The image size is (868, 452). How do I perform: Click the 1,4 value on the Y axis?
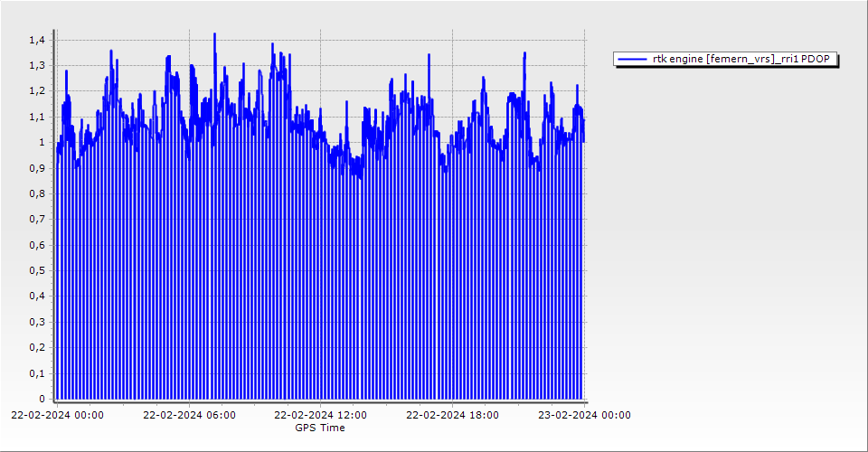pyautogui.click(x=36, y=40)
